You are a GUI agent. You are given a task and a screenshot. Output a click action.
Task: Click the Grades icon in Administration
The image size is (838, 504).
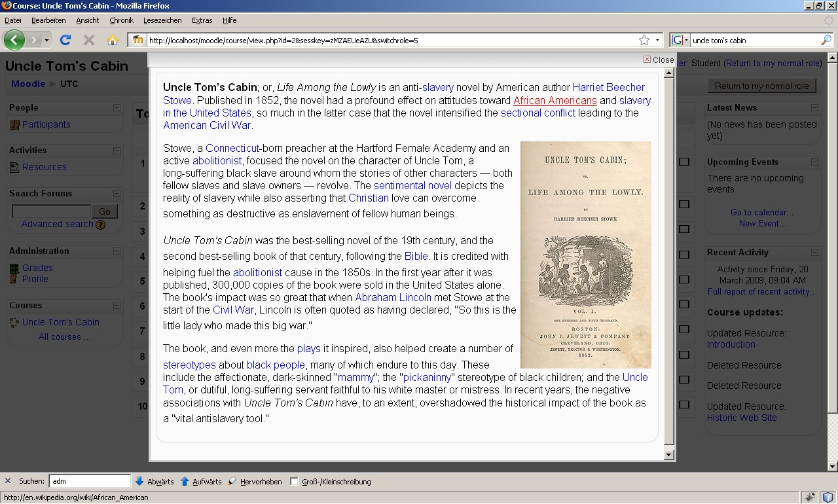[14, 268]
